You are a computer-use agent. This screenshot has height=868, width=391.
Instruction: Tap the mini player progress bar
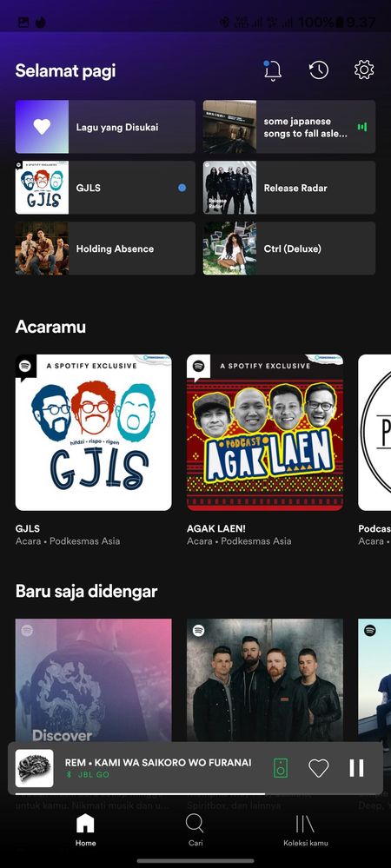click(x=195, y=794)
